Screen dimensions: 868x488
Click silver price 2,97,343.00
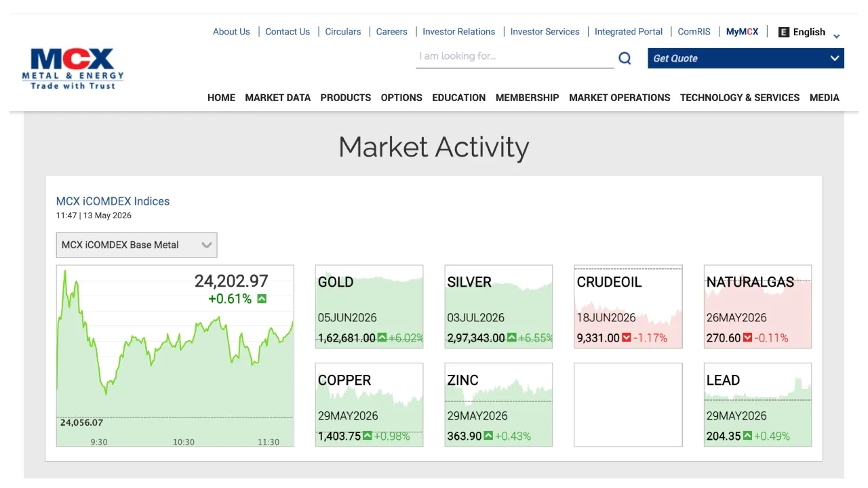coord(476,338)
